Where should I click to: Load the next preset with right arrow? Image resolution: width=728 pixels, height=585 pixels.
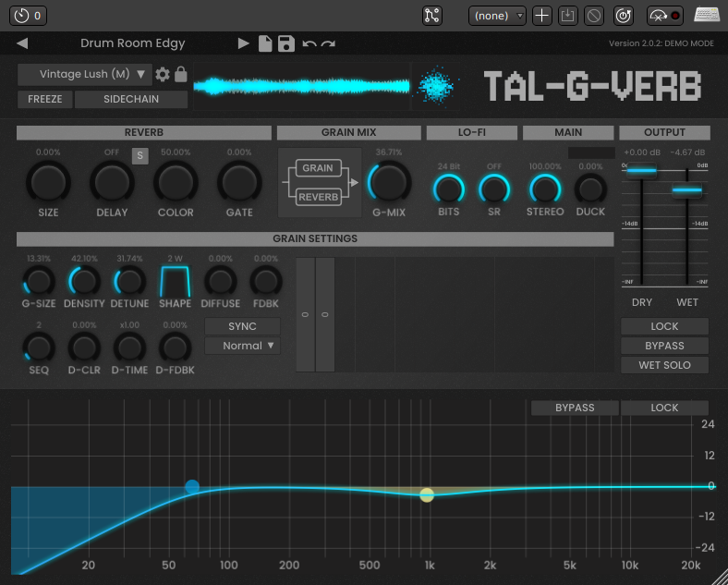tap(244, 43)
